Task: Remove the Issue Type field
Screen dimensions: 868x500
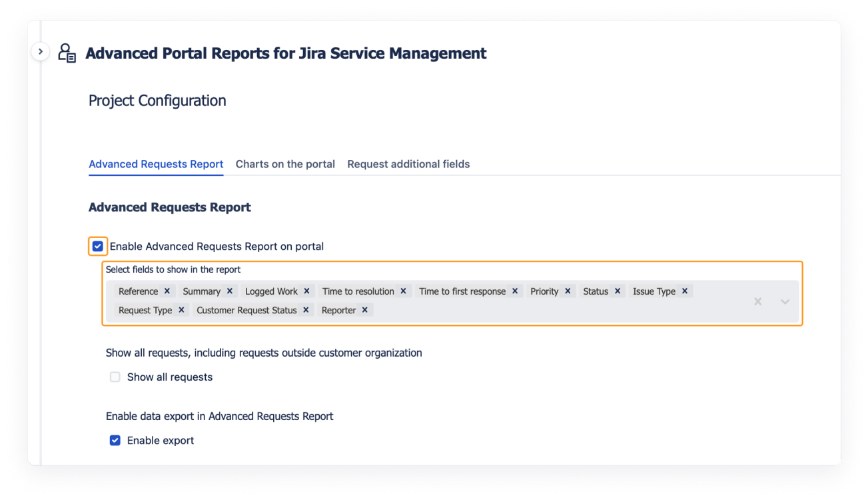Action: click(x=683, y=291)
